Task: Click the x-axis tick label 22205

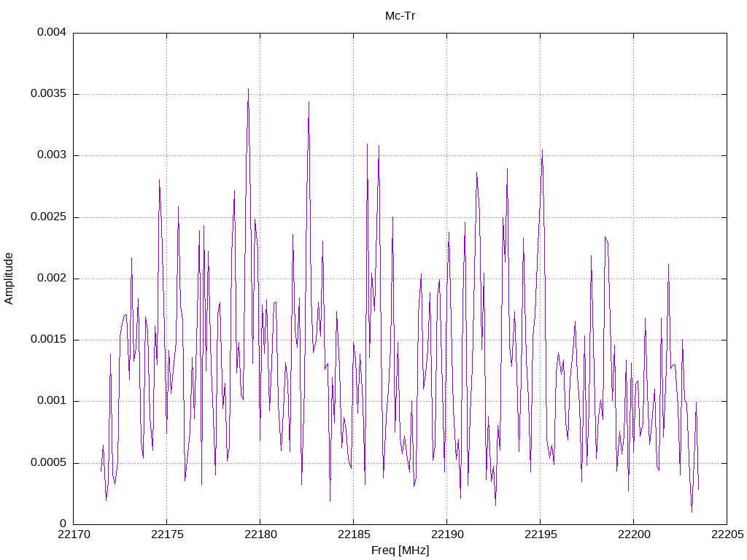Action: click(727, 534)
